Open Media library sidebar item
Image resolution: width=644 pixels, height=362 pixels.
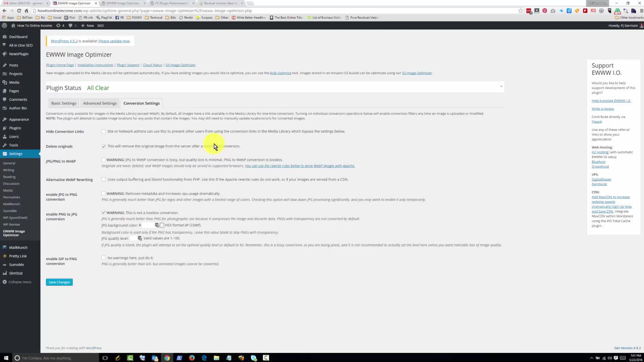pyautogui.click(x=14, y=82)
